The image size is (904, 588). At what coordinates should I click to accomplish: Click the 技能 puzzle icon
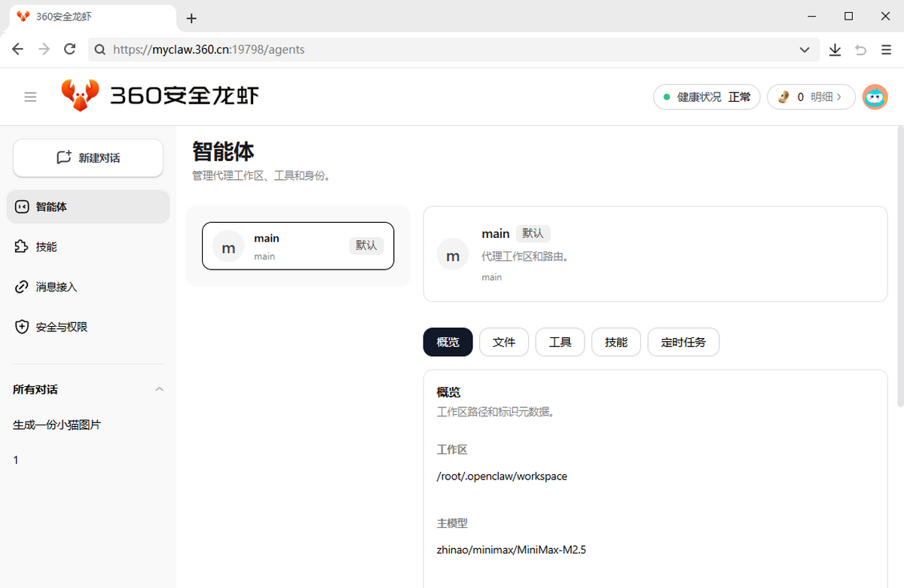coord(22,246)
